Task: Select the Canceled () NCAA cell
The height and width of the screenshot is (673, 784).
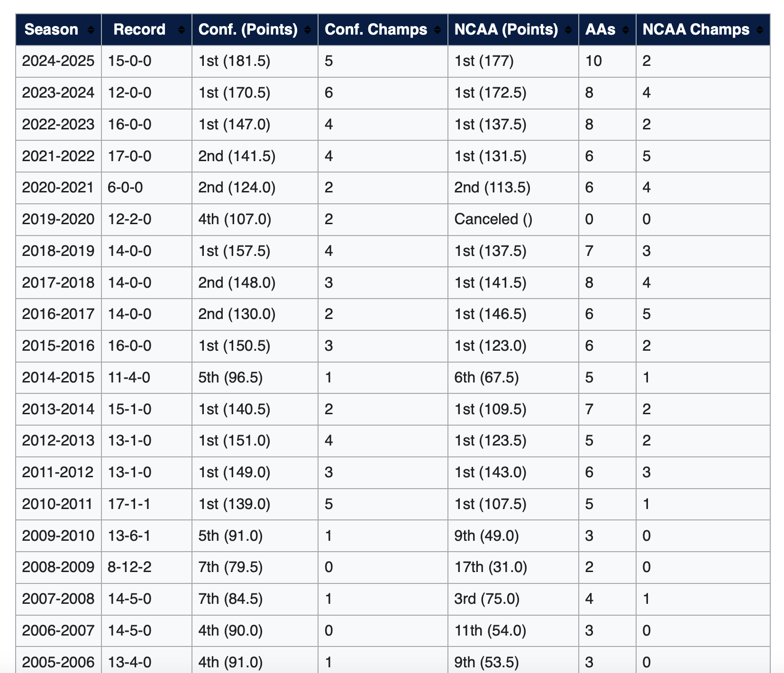Action: click(493, 219)
